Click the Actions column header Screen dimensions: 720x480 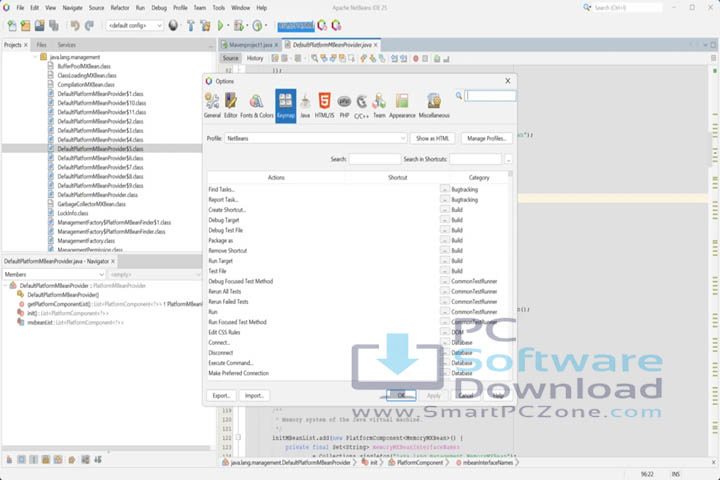coord(276,177)
